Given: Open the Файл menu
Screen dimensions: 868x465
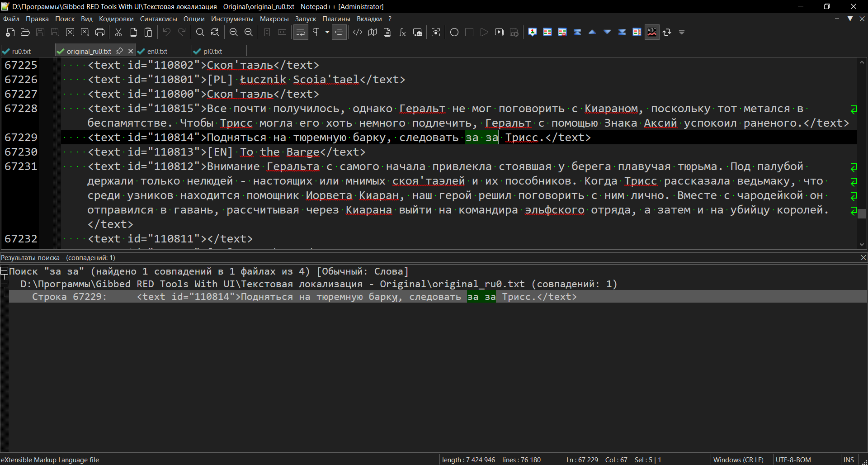Looking at the screenshot, I should pos(11,19).
